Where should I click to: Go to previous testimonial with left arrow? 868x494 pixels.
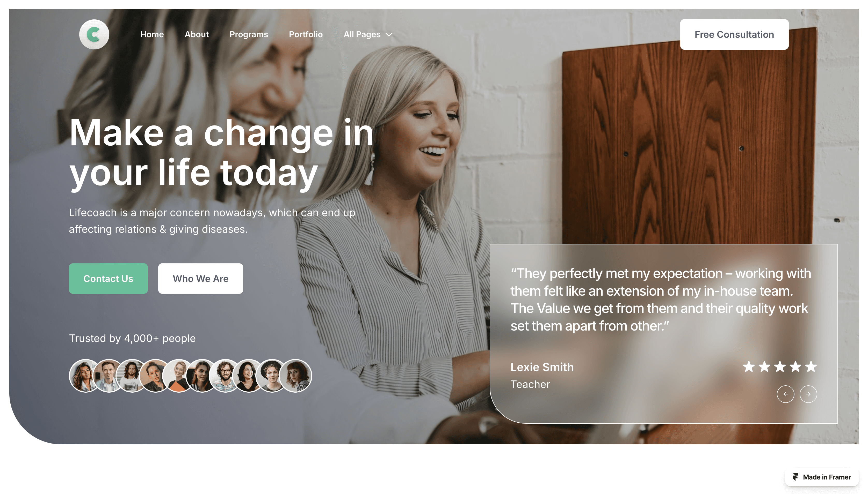pos(785,394)
